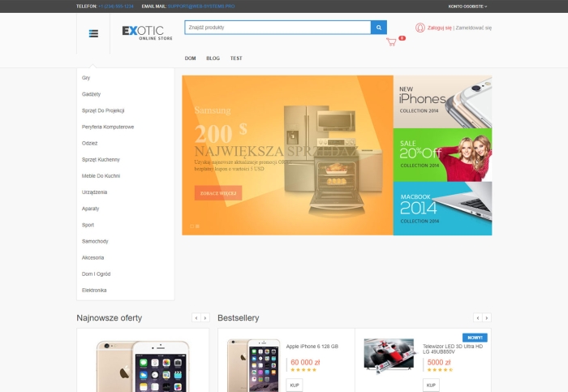Open the Blog menu item

coord(213,58)
